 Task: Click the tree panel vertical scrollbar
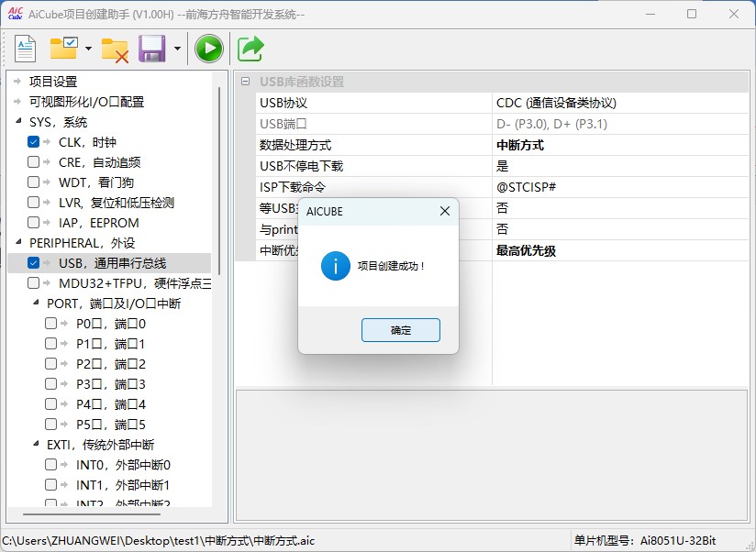click(219, 181)
